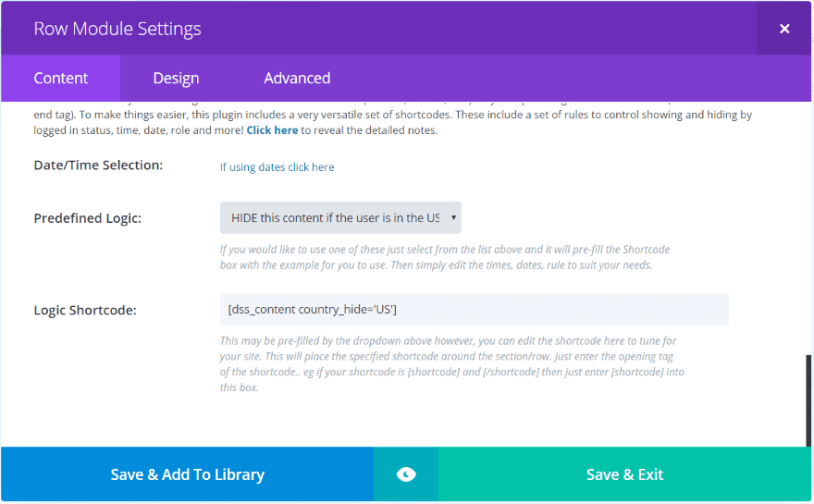Click the eye preview icon
Image resolution: width=814 pixels, height=504 pixels.
[406, 474]
